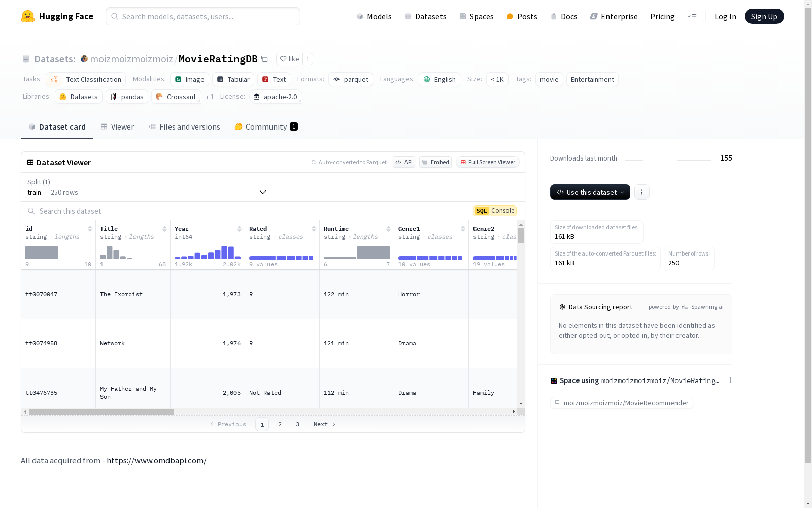Click the horizontal table scrollbar
This screenshot has height=508, width=812.
pos(101,411)
